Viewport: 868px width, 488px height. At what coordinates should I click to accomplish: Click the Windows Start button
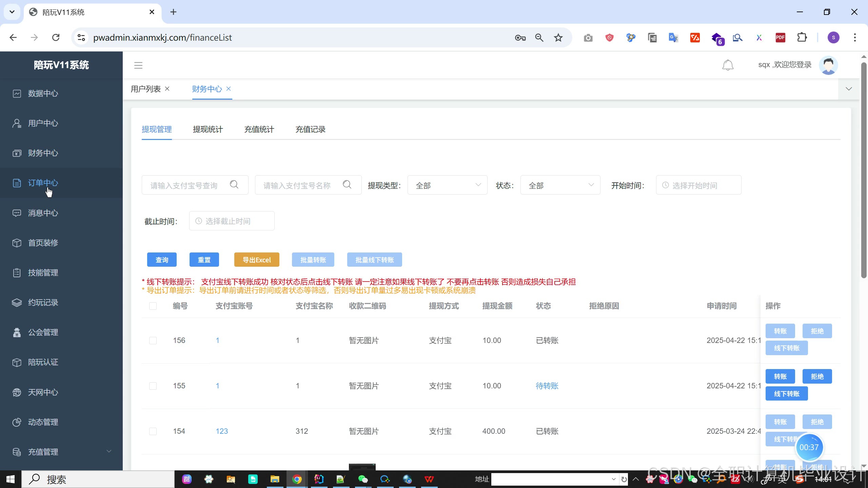pos(11,479)
